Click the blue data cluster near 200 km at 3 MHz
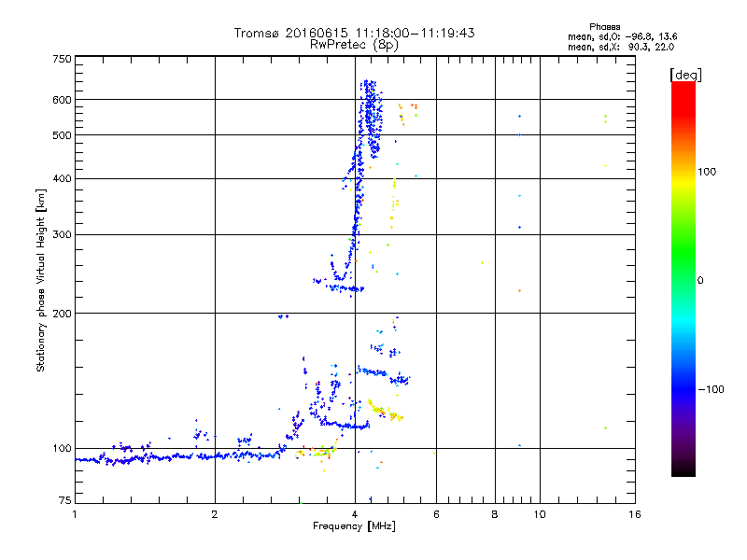747x560 pixels. click(x=283, y=316)
